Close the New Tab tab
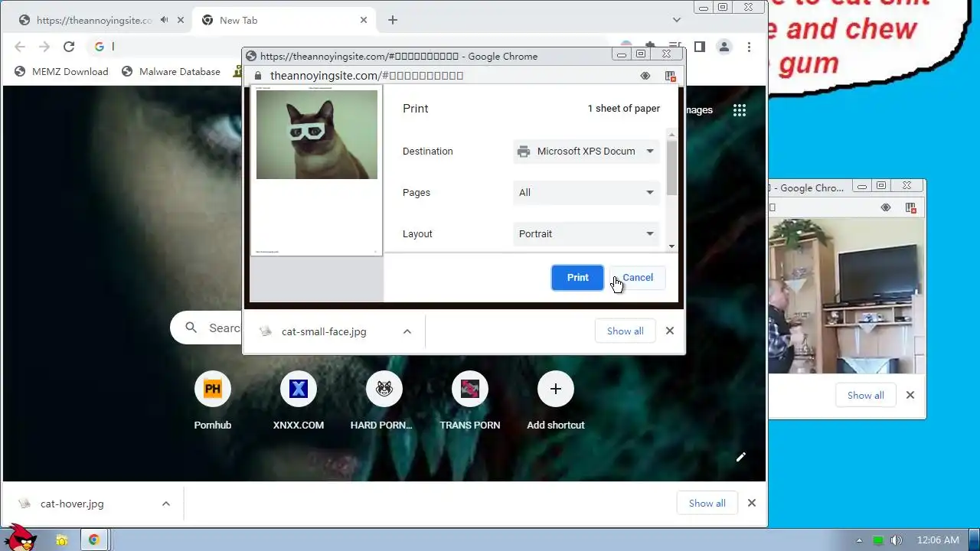The height and width of the screenshot is (551, 980). click(364, 20)
